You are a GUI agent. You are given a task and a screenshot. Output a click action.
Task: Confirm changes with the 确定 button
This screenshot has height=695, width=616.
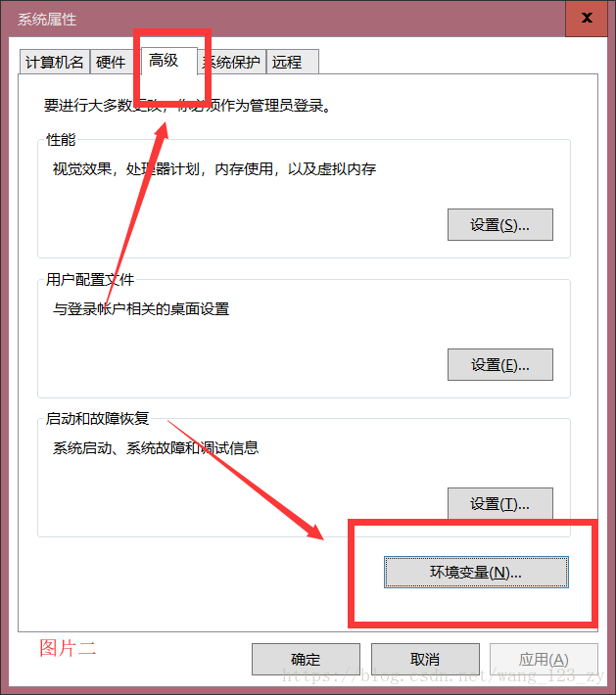click(306, 659)
